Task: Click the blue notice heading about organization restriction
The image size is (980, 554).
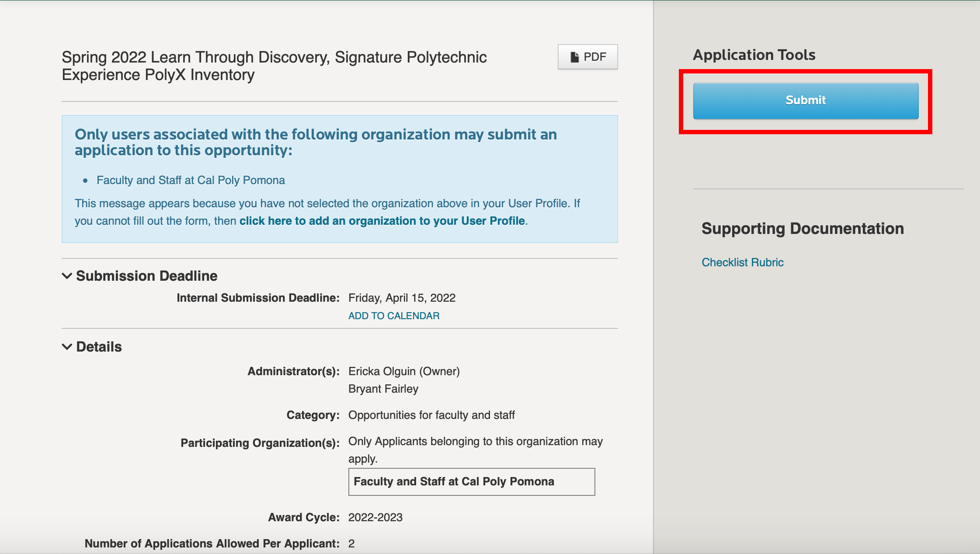Action: 316,142
